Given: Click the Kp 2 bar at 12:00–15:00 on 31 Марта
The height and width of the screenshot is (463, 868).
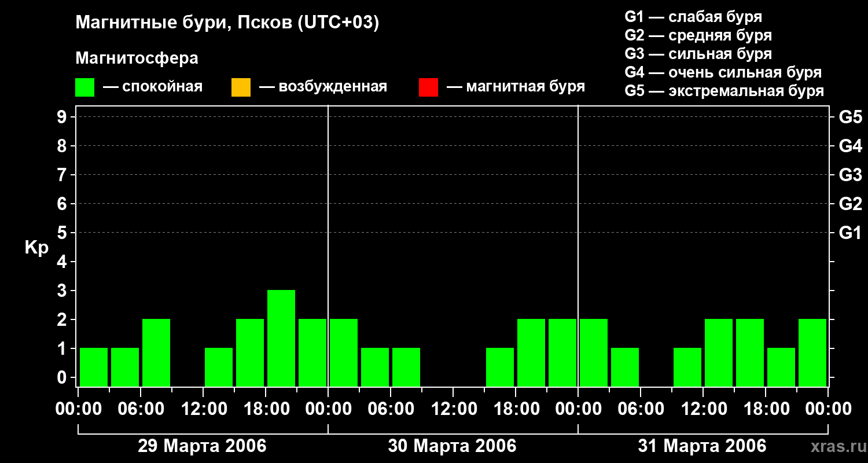Looking at the screenshot, I should tap(719, 352).
